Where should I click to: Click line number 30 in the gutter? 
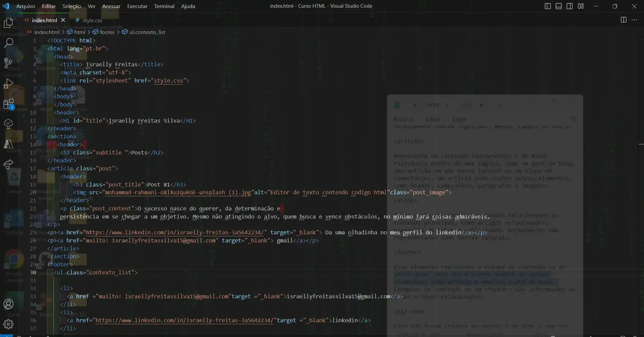[x=33, y=272]
